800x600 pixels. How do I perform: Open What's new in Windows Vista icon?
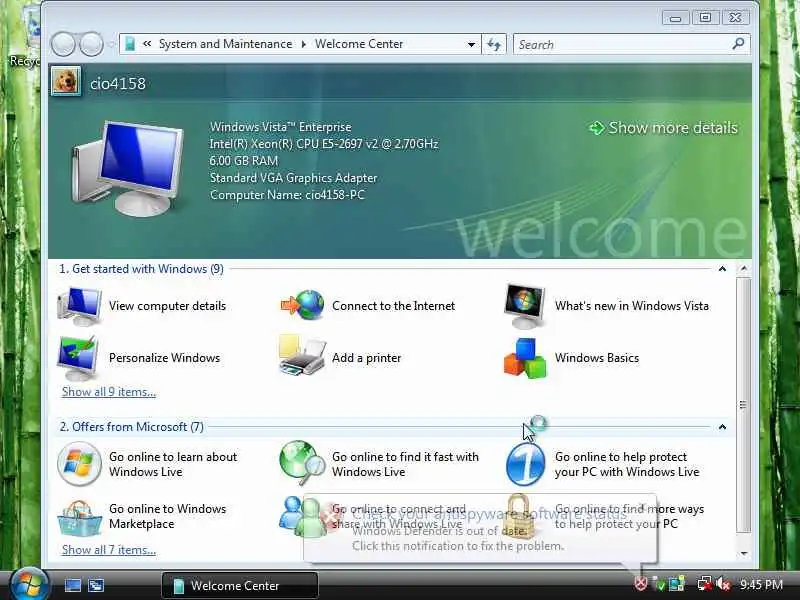coord(524,306)
